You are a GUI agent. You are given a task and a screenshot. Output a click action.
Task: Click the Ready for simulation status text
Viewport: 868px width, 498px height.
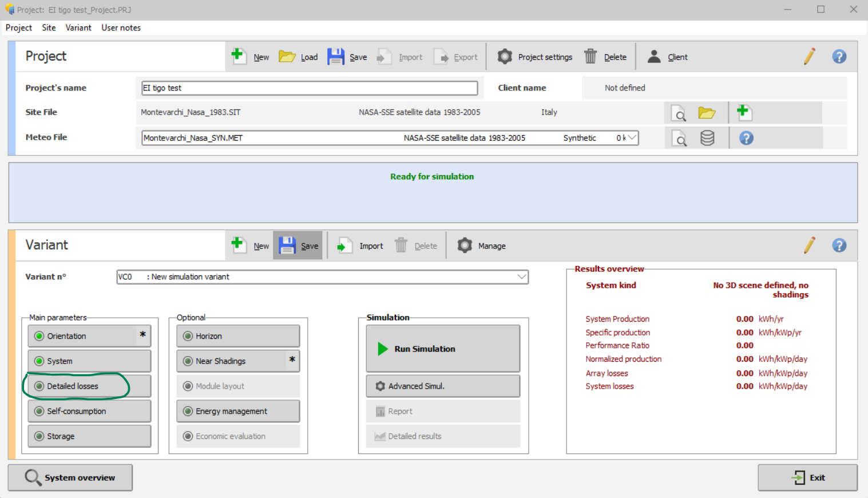point(432,176)
